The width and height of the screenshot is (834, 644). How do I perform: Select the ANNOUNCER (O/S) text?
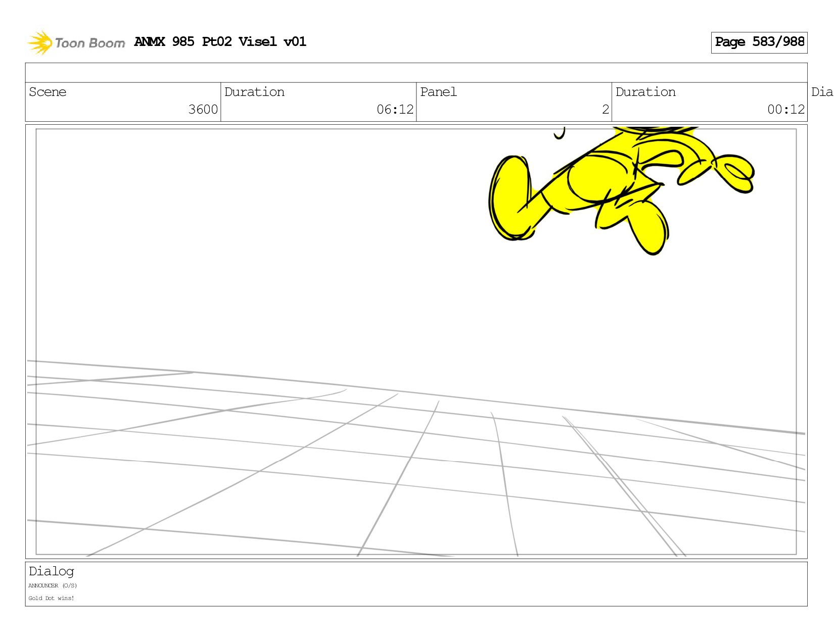[x=53, y=585]
